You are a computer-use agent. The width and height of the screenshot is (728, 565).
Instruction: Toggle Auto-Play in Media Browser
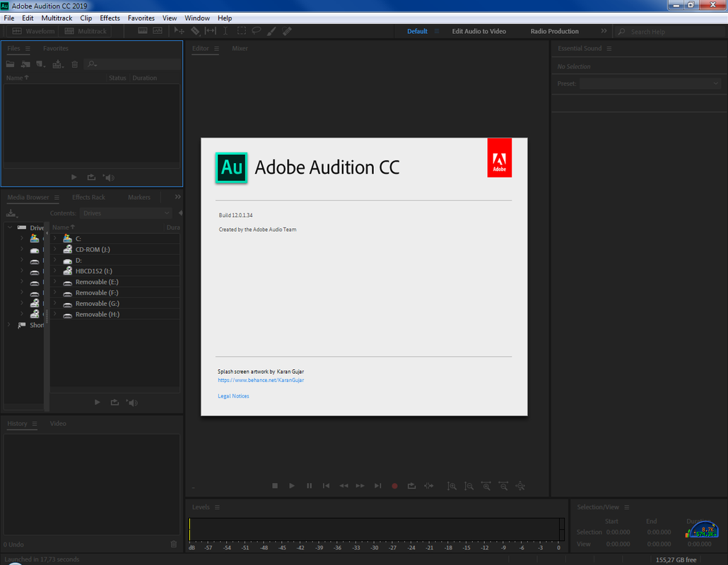[x=132, y=402]
